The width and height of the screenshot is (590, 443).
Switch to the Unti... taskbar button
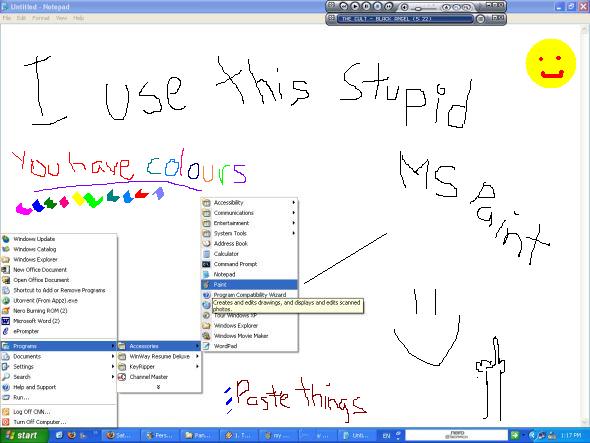click(x=356, y=435)
